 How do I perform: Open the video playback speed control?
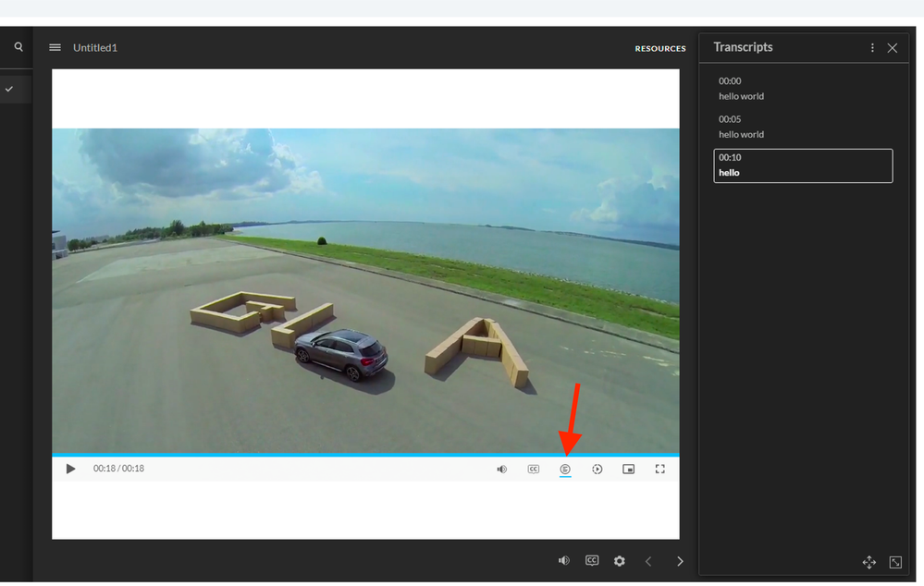598,470
